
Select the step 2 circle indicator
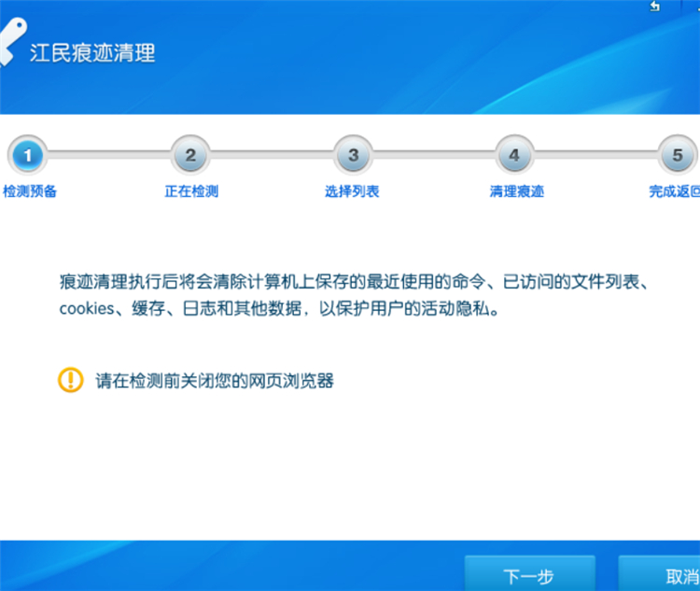click(190, 156)
